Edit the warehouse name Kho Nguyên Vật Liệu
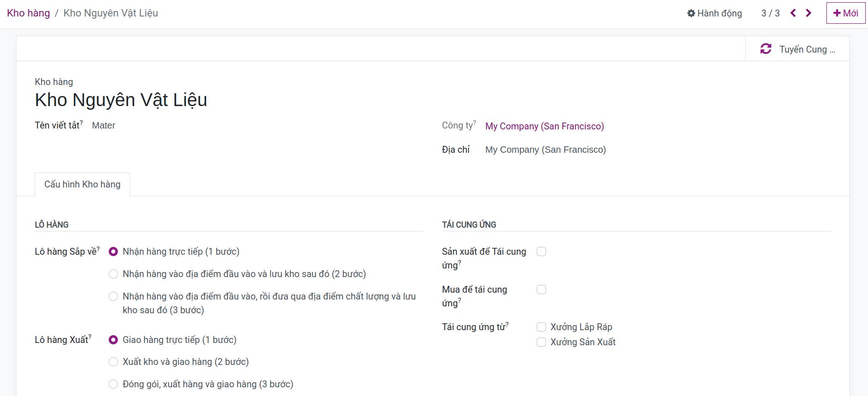Viewport: 868px width, 396px height. 121,100
